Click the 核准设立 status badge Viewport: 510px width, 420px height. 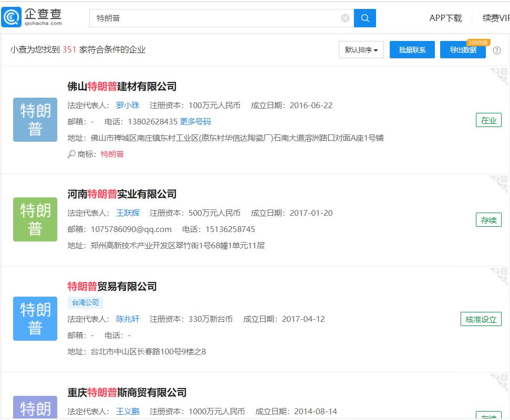pos(481,319)
